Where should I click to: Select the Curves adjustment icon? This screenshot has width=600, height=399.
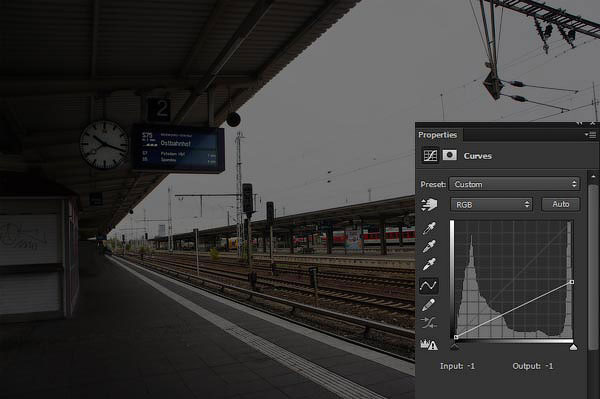point(430,156)
